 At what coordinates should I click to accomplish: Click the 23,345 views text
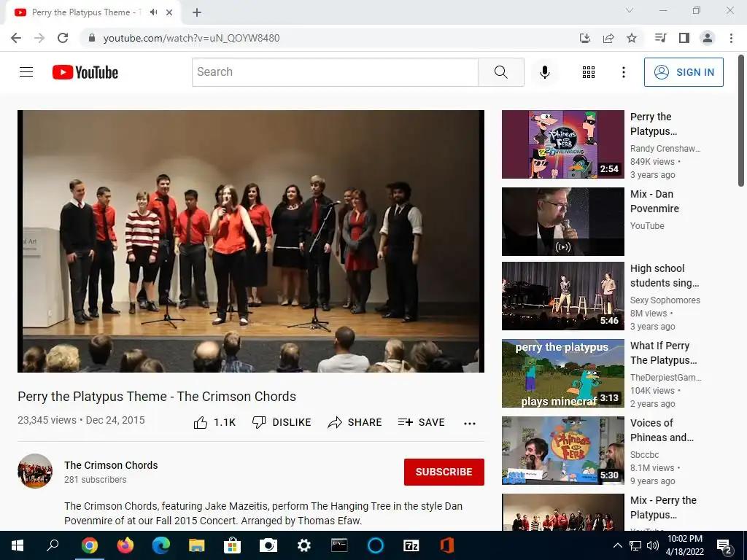[x=47, y=420]
